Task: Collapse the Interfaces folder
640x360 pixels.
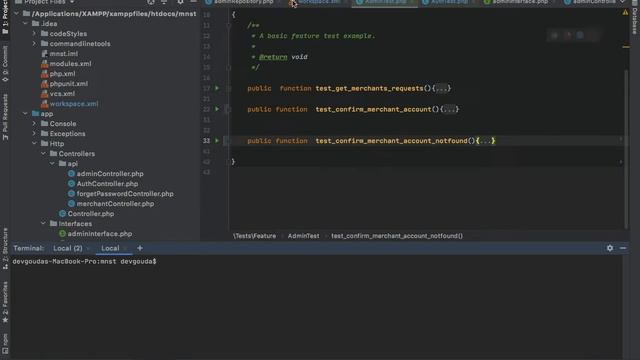Action: (43, 223)
